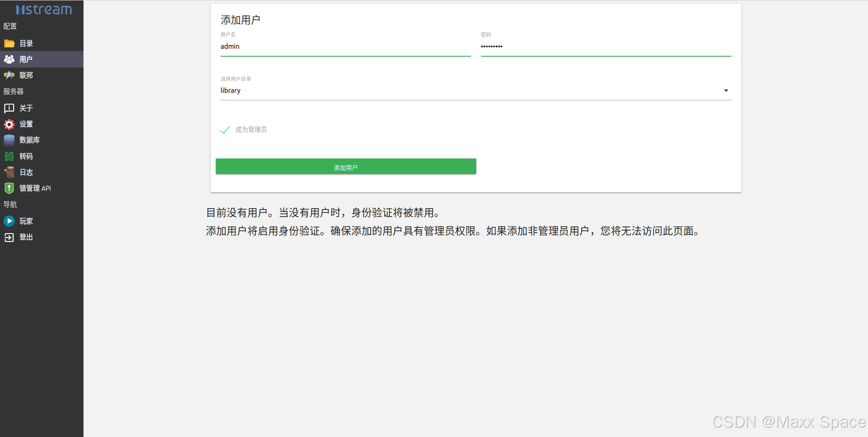Select 用户 menu entry
The image size is (868, 437).
[x=26, y=60]
